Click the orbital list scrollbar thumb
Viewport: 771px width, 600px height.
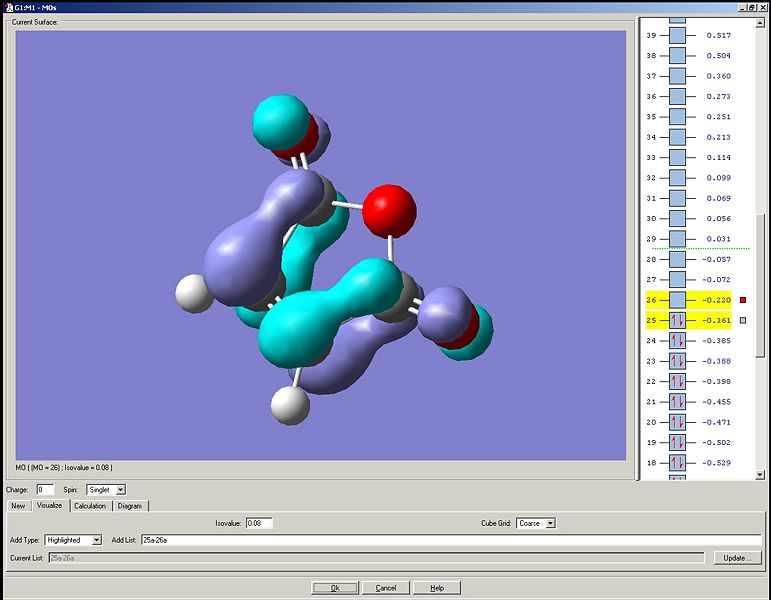coord(760,285)
